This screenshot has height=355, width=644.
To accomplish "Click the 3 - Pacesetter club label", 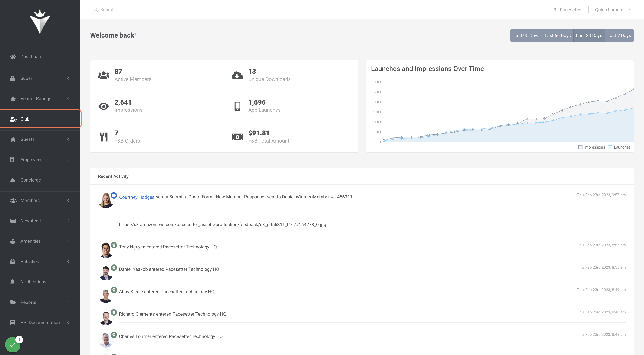I will [567, 10].
